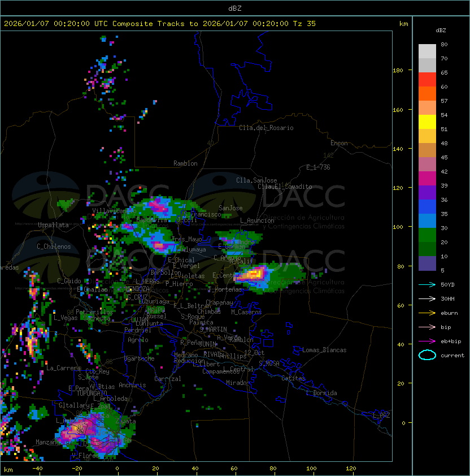The width and height of the screenshot is (470, 476).
Task: Click the magenta eb+bip arrow legend icon
Action: [427, 341]
